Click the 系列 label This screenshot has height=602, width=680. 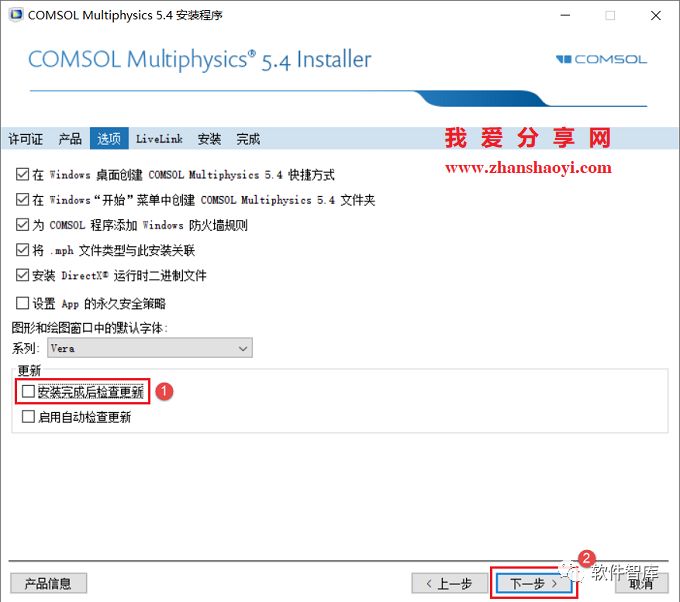[25, 348]
